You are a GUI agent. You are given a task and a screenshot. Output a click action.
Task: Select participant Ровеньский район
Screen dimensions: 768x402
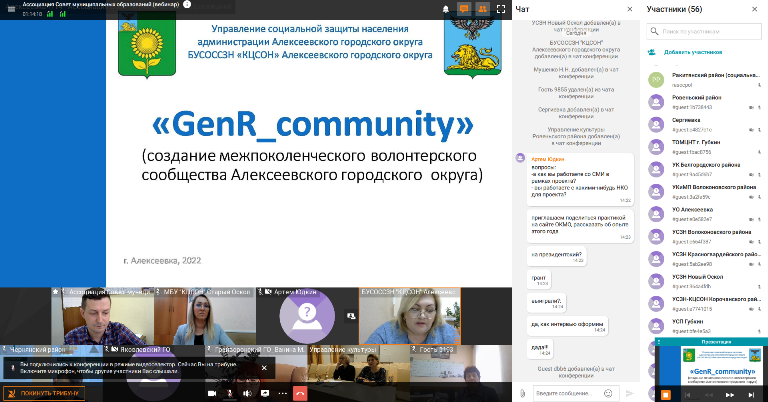(x=704, y=102)
